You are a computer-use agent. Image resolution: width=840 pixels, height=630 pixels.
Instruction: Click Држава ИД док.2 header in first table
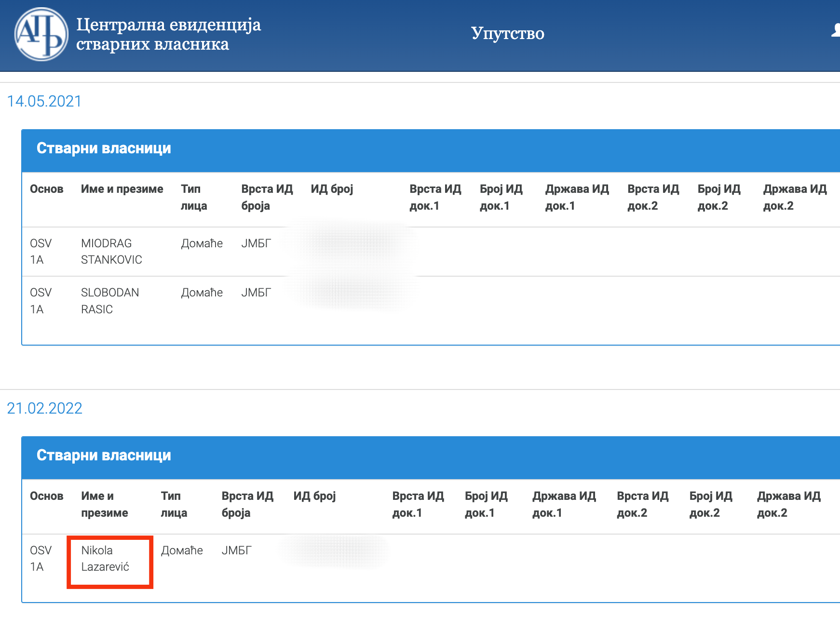click(794, 197)
